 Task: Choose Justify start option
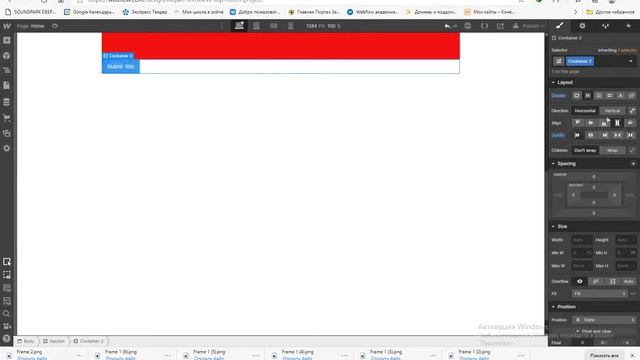tap(578, 135)
